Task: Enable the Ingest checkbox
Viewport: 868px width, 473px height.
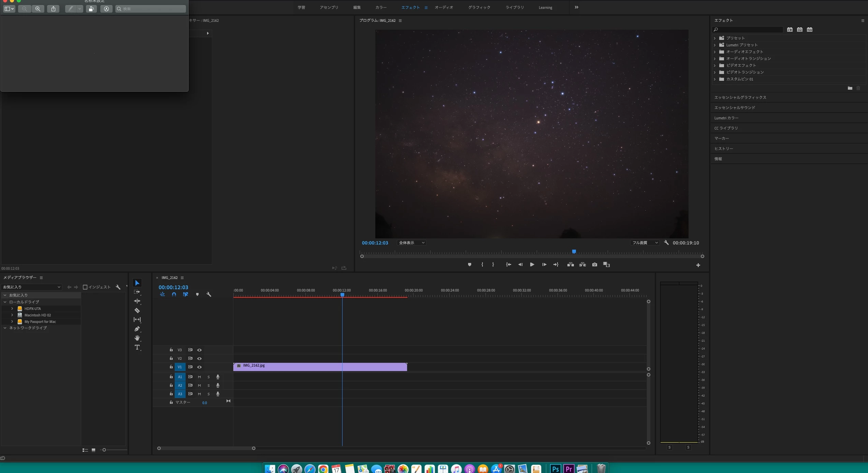Action: tap(85, 287)
